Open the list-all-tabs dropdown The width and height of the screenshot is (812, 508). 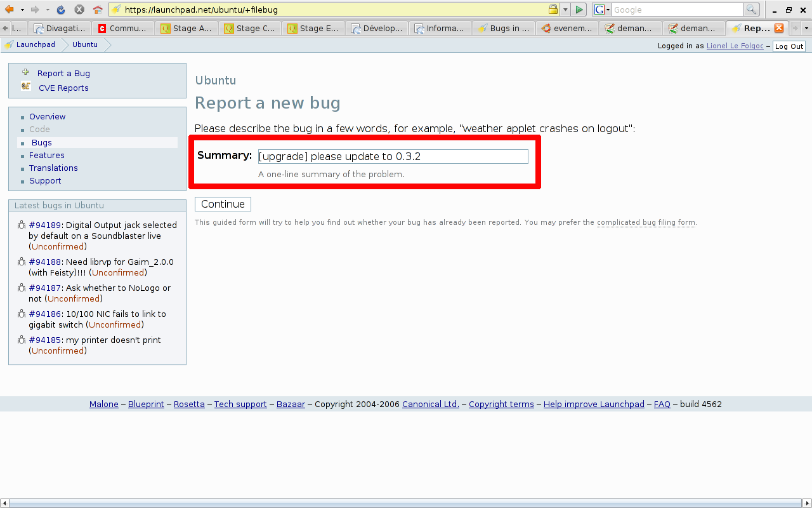[x=806, y=28]
